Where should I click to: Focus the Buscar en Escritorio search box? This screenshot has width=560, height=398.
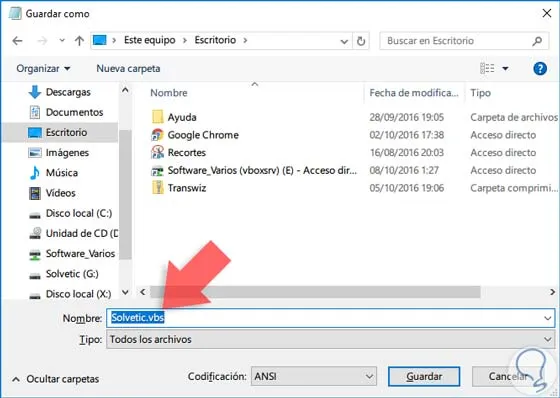tap(463, 41)
